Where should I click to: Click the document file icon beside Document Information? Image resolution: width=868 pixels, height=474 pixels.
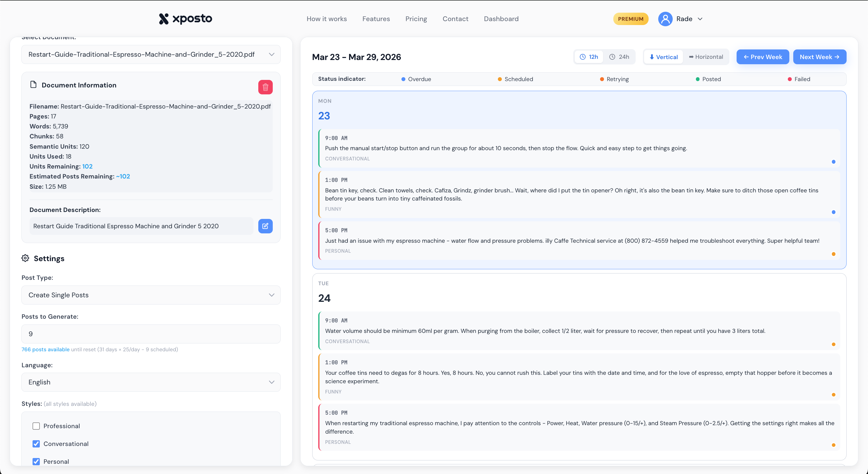pos(33,85)
